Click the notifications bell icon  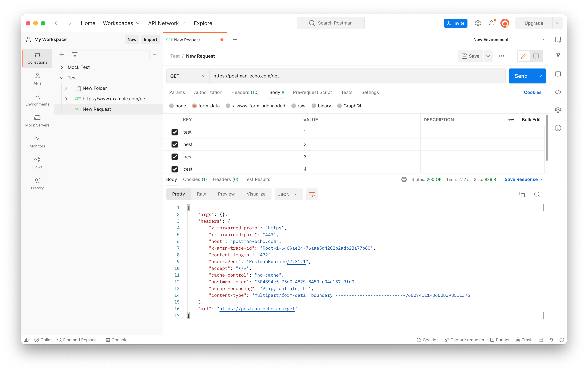(x=491, y=23)
